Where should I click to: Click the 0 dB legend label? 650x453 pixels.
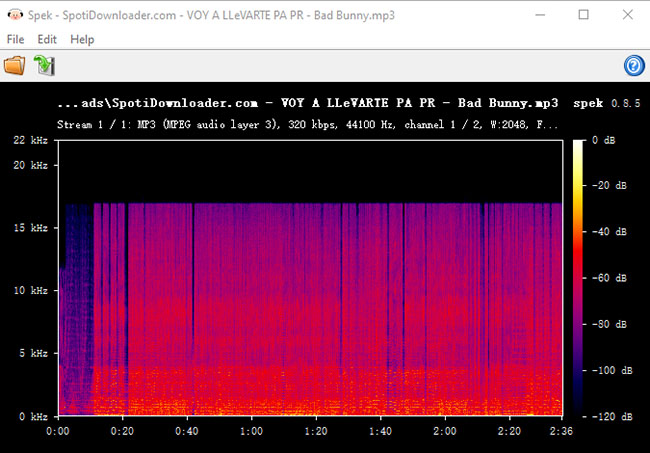(604, 140)
